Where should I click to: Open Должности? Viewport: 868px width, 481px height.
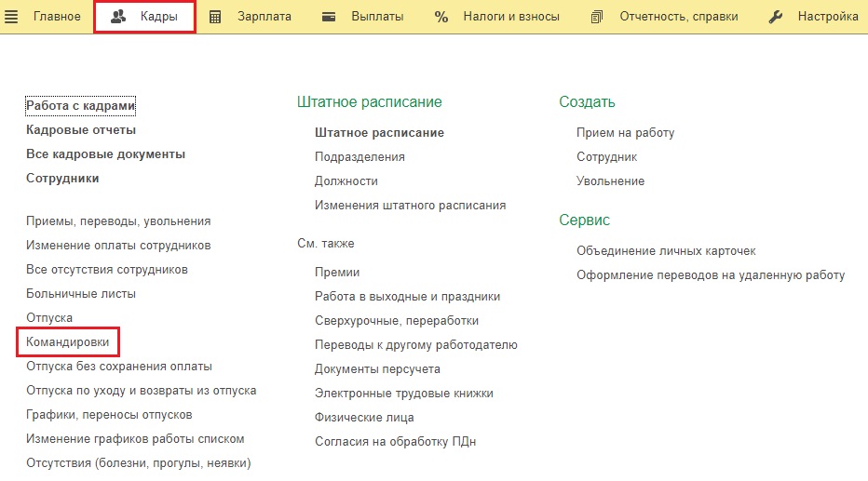coord(346,181)
